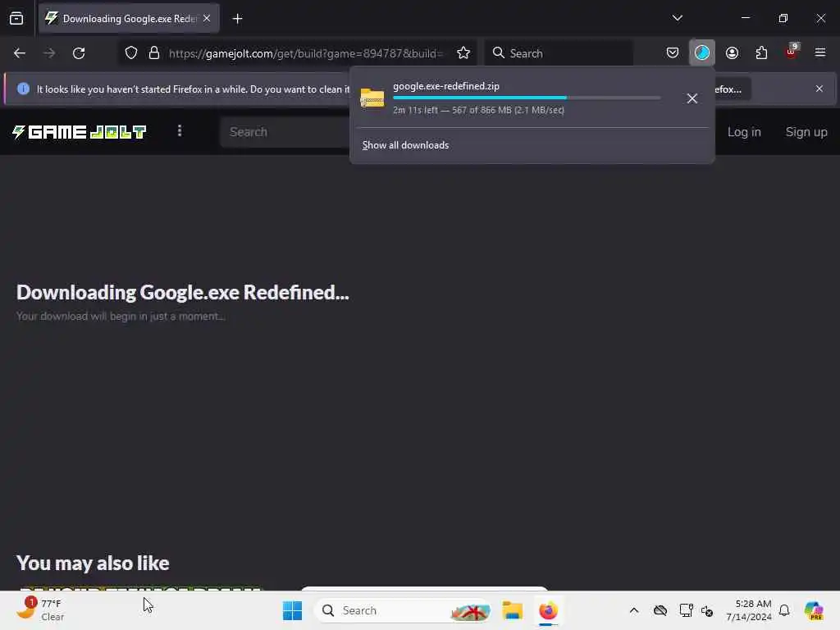Open tracking protection shield icon
The width and height of the screenshot is (840, 630).
[x=131, y=53]
